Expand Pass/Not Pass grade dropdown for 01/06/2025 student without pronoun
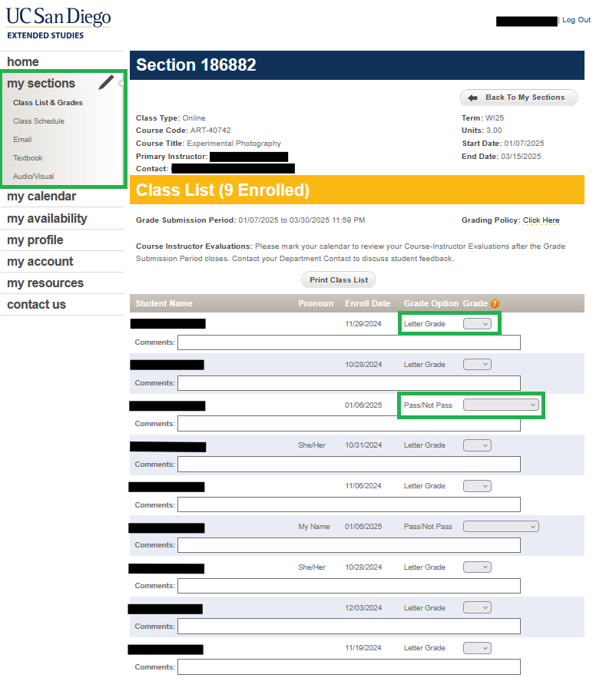This screenshot has width=616, height=678. (501, 405)
